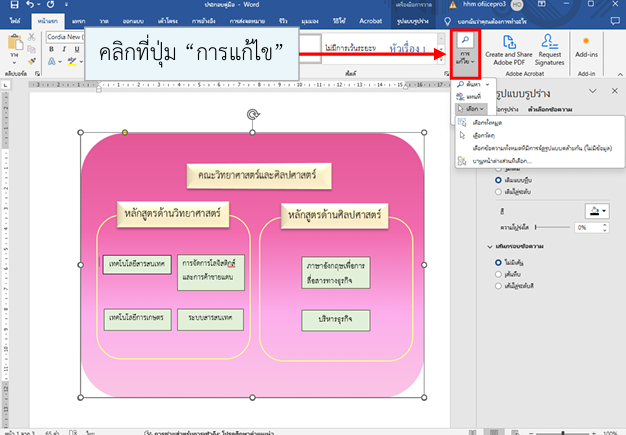
Task: Open the Select (เลือก) dropdown
Action: [470, 108]
